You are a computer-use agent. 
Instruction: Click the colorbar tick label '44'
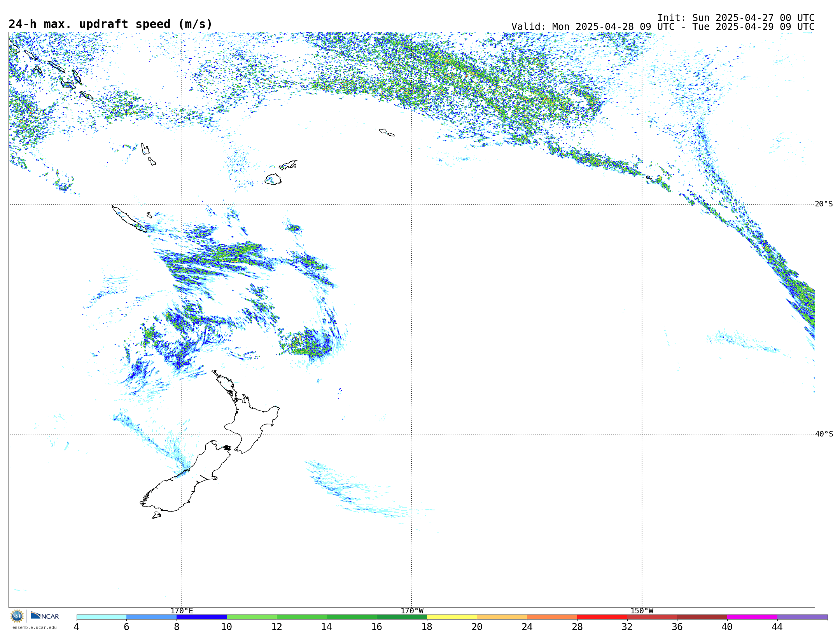point(777,627)
